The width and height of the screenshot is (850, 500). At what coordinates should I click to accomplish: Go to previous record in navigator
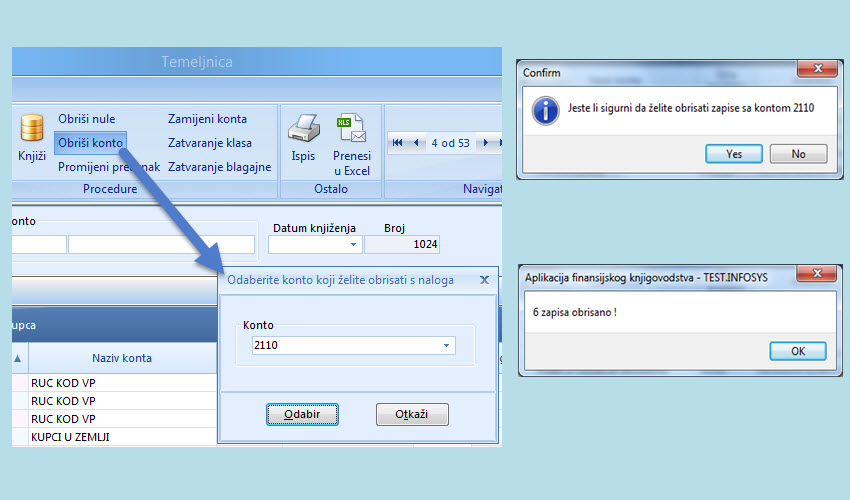click(x=417, y=143)
